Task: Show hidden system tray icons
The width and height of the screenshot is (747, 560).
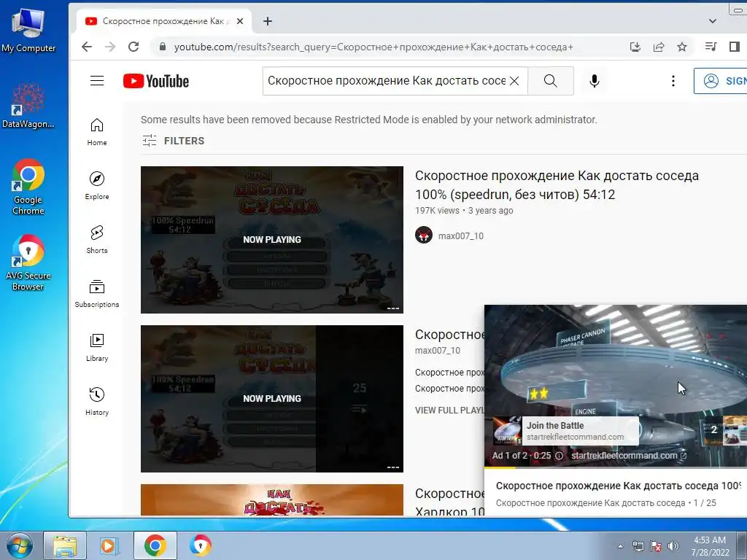Action: pyautogui.click(x=620, y=546)
